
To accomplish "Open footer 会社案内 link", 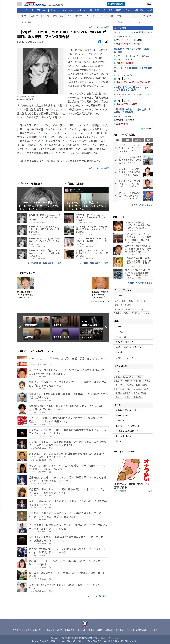I will pyautogui.click(x=154, y=630).
